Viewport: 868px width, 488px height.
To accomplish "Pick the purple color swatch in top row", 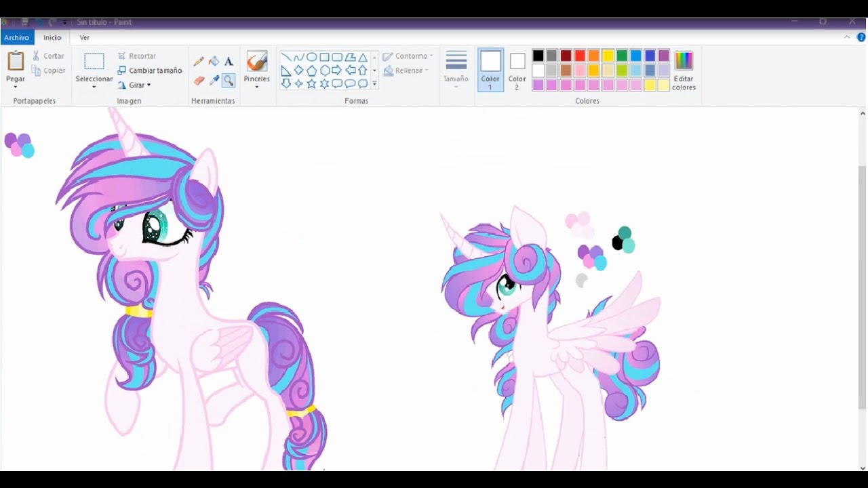I will 664,56.
